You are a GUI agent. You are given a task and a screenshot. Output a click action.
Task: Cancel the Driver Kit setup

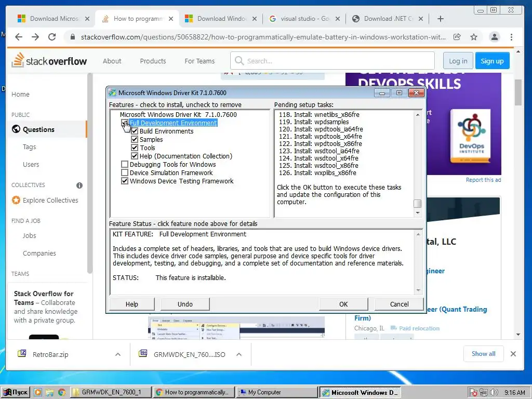[399, 304]
